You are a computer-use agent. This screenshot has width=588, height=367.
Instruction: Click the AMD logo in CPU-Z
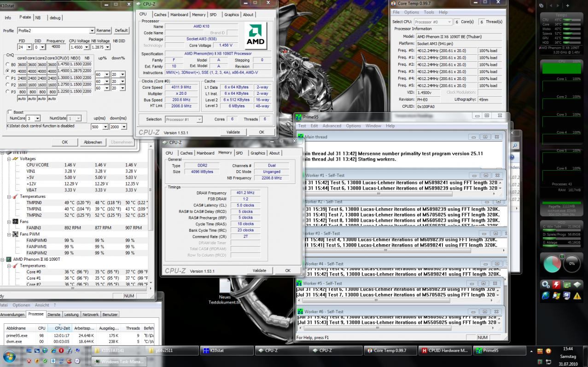coord(255,36)
